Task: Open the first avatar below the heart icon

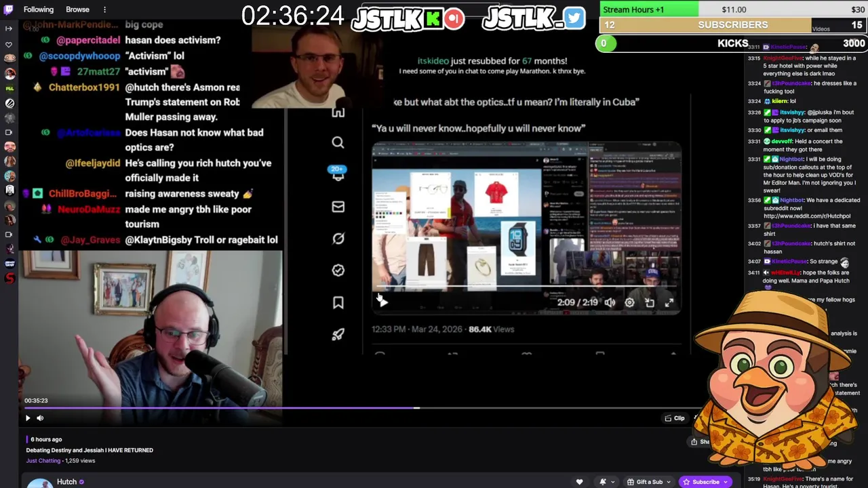Action: pos(9,59)
